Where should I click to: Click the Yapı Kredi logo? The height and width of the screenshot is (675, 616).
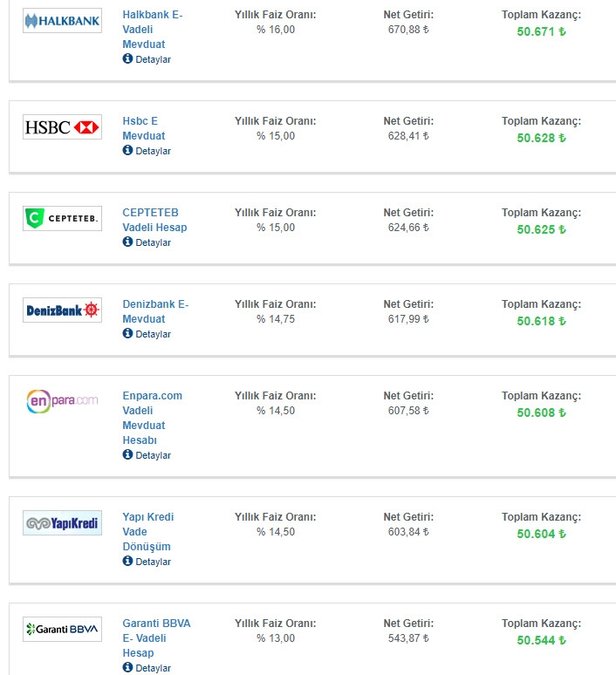point(62,523)
